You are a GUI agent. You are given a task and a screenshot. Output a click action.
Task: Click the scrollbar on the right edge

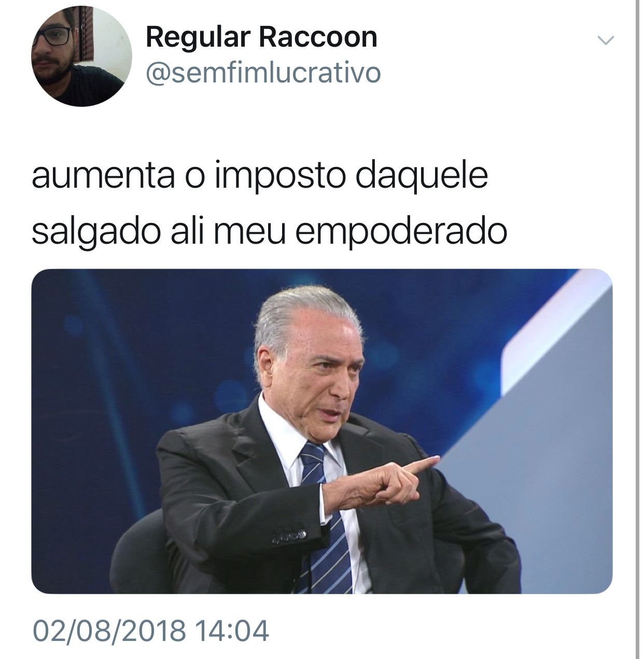click(638, 329)
